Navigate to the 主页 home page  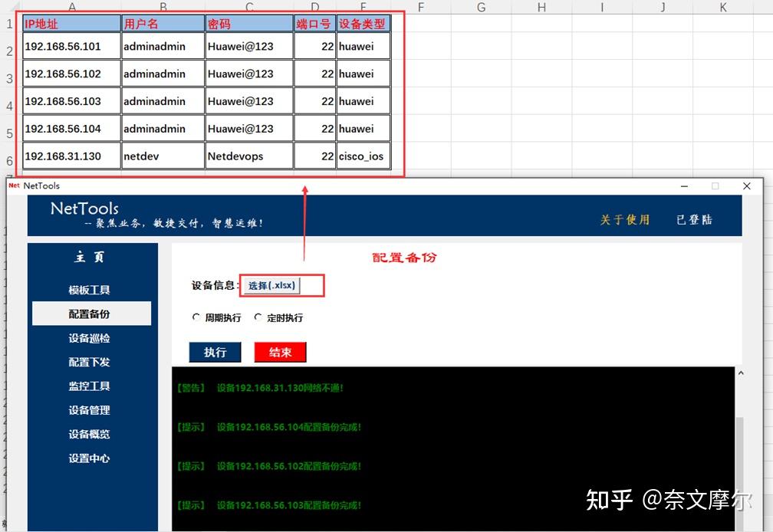tap(90, 258)
